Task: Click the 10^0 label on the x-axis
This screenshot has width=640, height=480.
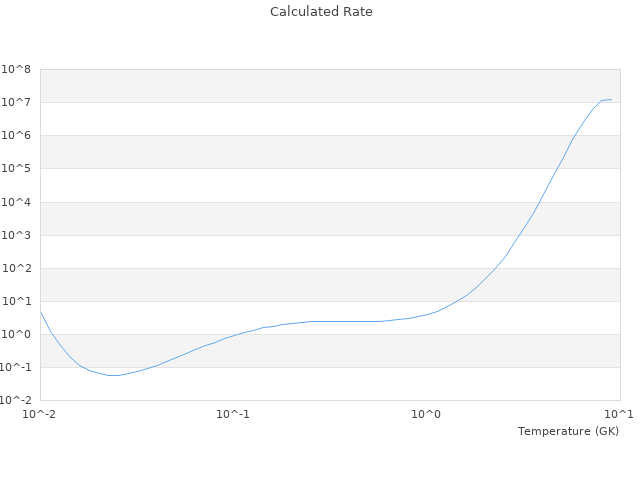Action: coord(427,414)
